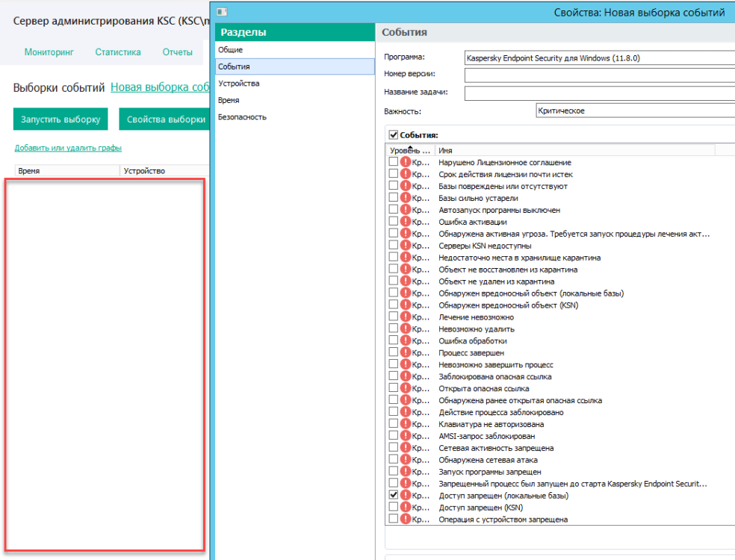735x560 pixels.
Task: Click the critical icon for Объект не удален из карантина
Action: (406, 281)
